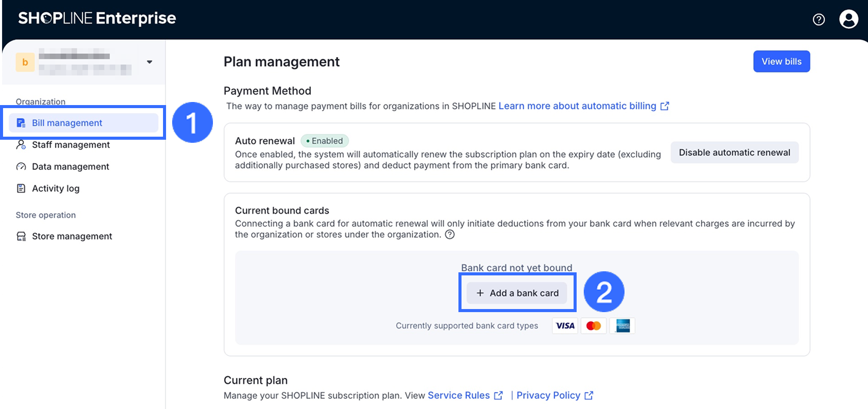Click the Store management shop icon

21,236
